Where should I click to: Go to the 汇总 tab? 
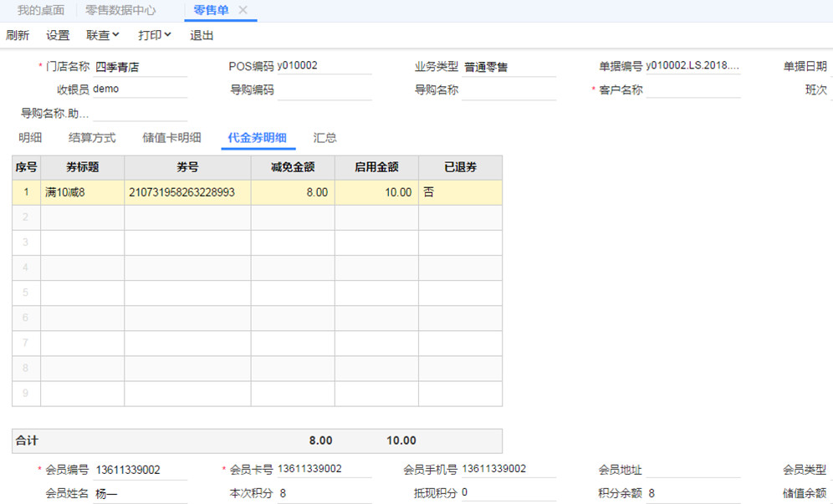325,138
